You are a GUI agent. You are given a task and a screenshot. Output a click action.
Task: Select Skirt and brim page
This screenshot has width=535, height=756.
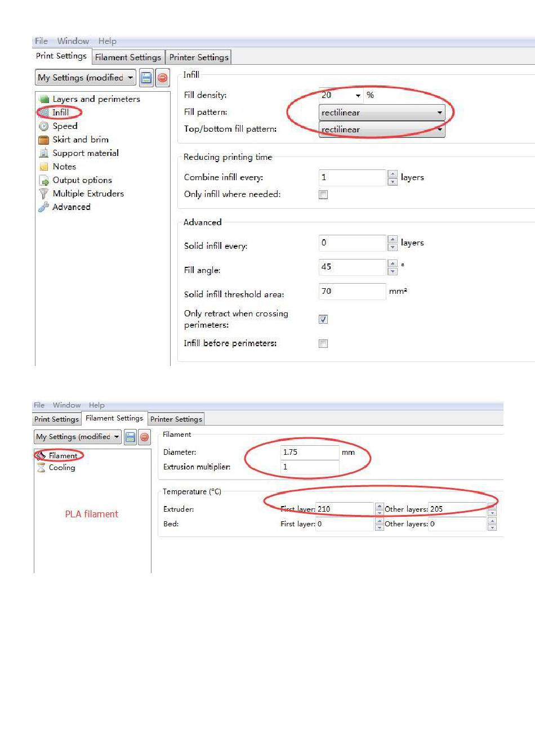coord(81,140)
